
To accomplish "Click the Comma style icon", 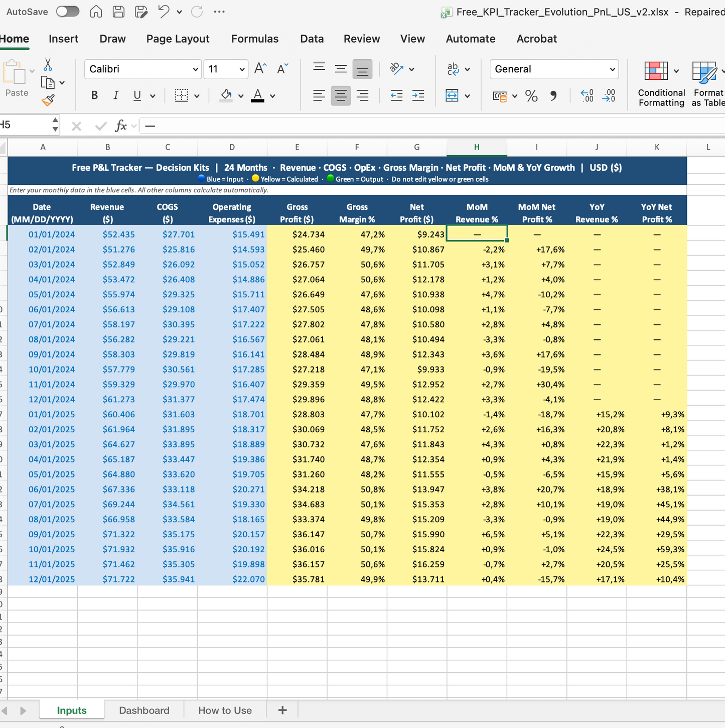I will click(554, 96).
